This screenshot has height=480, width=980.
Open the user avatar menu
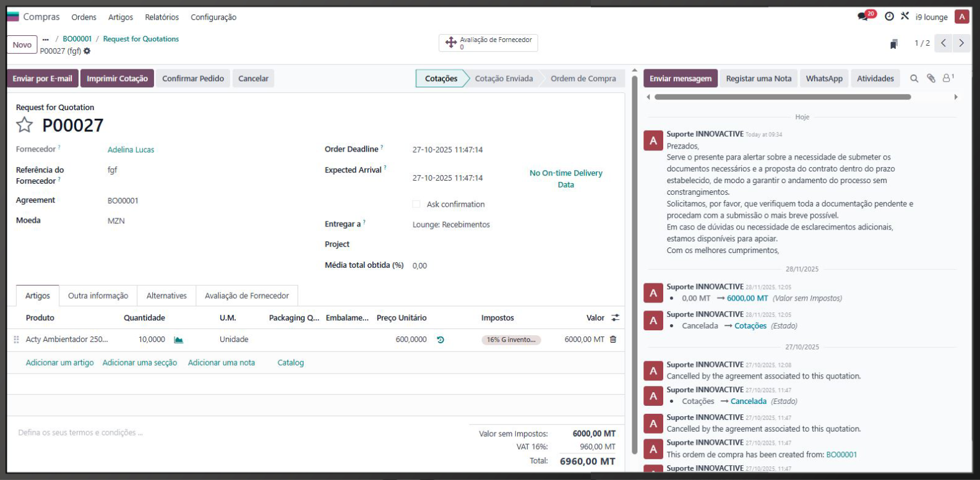pos(961,17)
